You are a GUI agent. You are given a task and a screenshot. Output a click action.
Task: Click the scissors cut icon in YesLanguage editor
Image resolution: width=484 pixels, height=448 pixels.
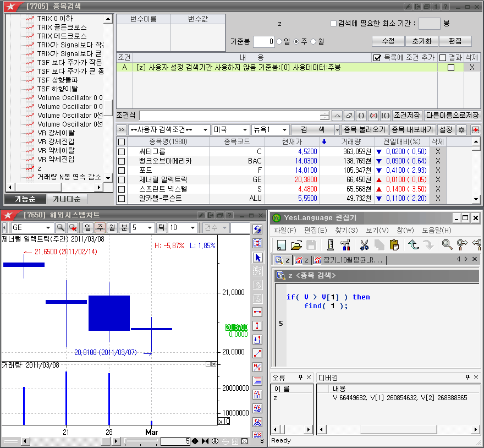pos(364,245)
